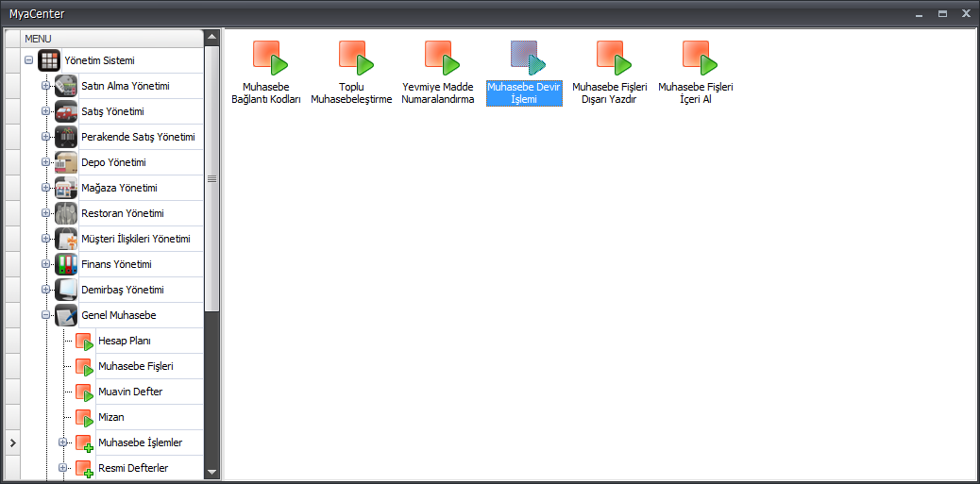Click the Hesap Planı tree icon
The image size is (980, 484).
click(x=84, y=342)
